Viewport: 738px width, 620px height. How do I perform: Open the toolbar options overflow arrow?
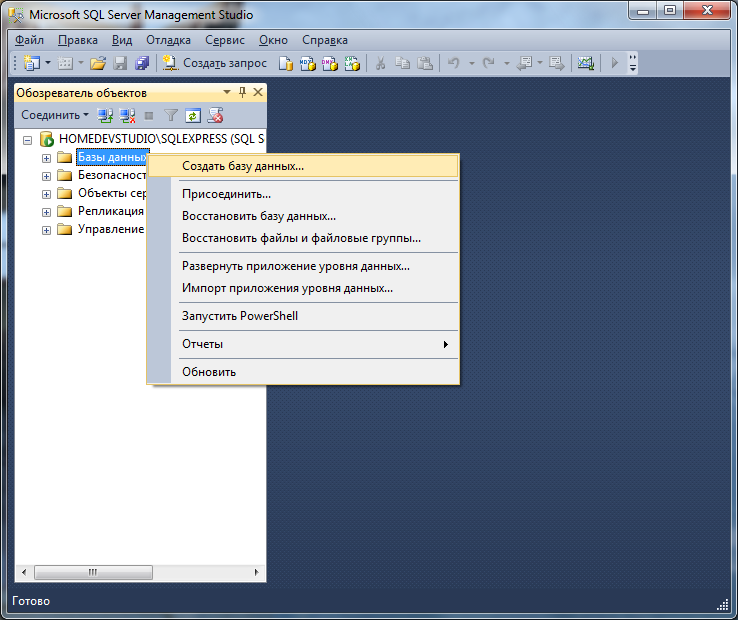pos(633,63)
